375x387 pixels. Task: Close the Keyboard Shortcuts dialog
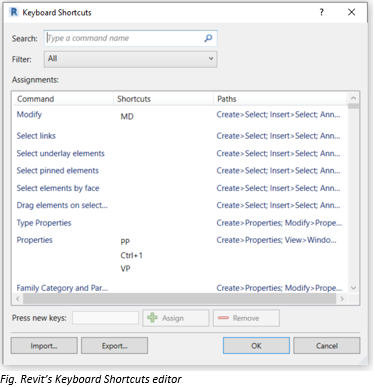pyautogui.click(x=351, y=12)
